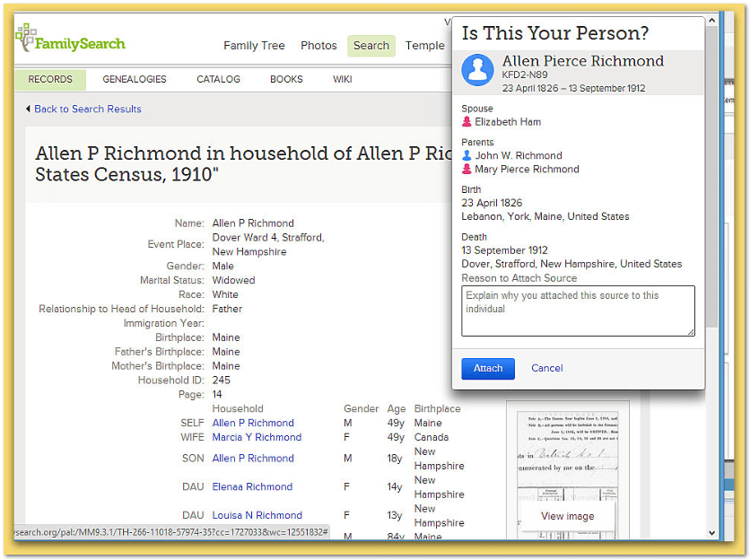Click the Reason to Attach Source text box
Screen dimensions: 750x560
point(578,311)
